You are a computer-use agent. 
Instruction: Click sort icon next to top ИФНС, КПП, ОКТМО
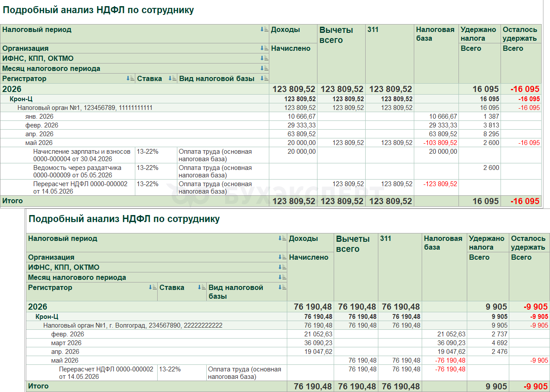(264, 58)
